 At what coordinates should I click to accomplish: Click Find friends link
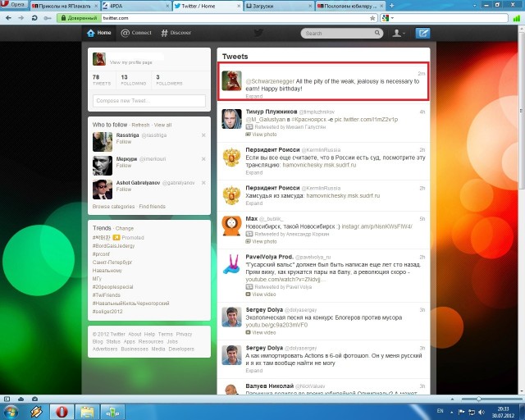pyautogui.click(x=152, y=207)
